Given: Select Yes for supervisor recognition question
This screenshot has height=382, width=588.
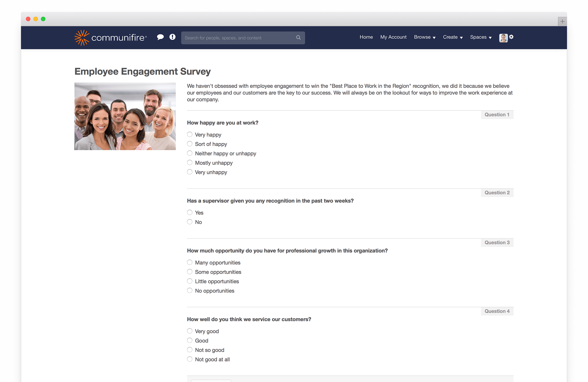Looking at the screenshot, I should click(x=190, y=212).
